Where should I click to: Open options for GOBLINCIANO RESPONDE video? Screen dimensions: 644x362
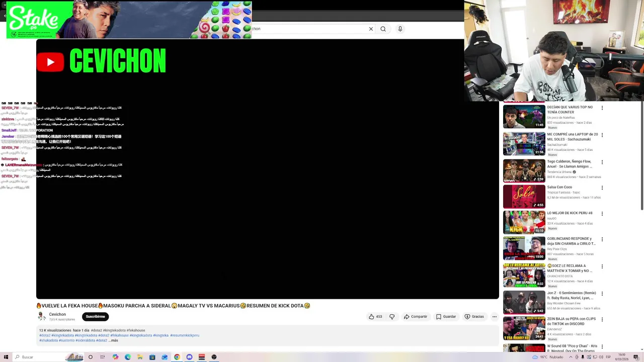click(602, 239)
